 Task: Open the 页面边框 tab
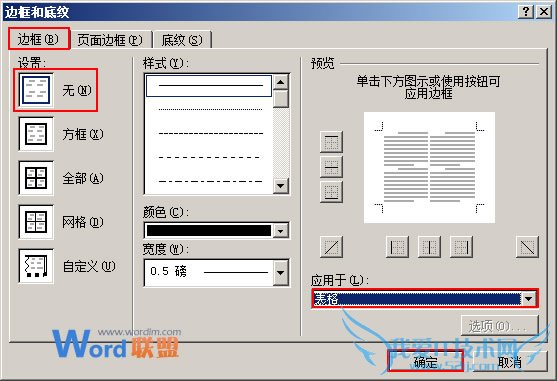[110, 40]
